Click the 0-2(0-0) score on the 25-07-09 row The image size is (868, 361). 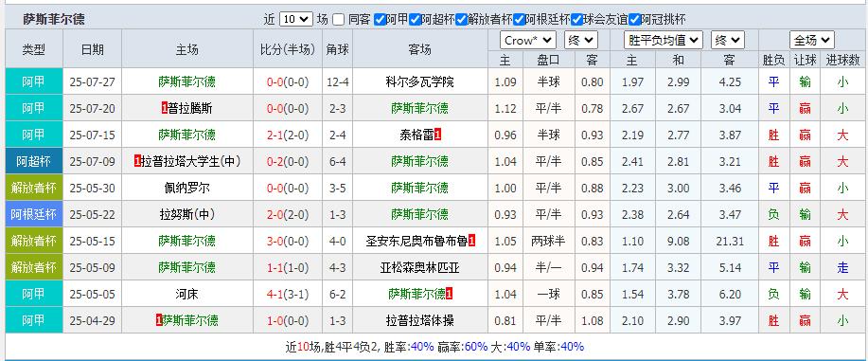click(288, 161)
